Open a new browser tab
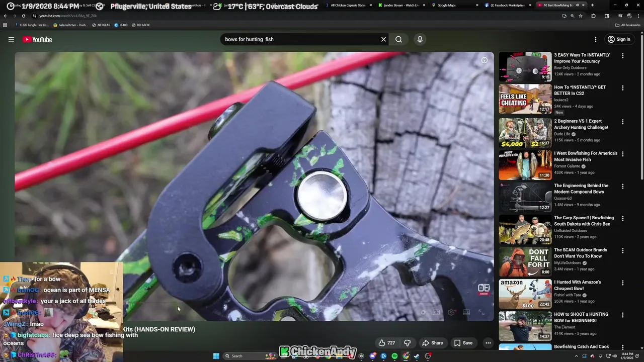This screenshot has height=362, width=644. (x=592, y=5)
